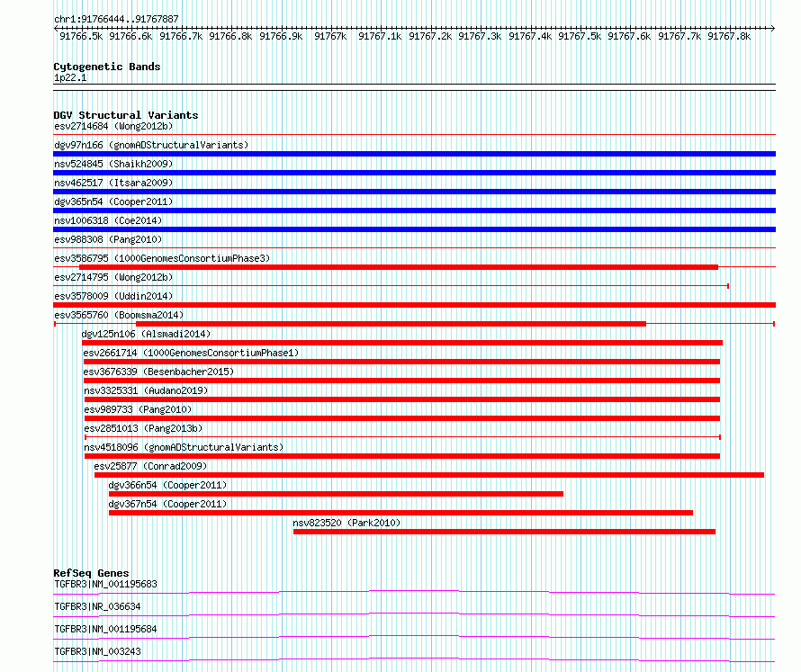Click the 91766.5k ruler tick label
The width and height of the screenshot is (801, 672).
81,36
